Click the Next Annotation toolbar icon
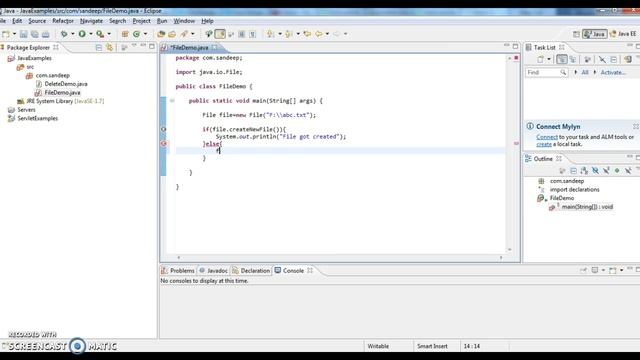Viewport: 640px width, 360px height. tap(271, 34)
